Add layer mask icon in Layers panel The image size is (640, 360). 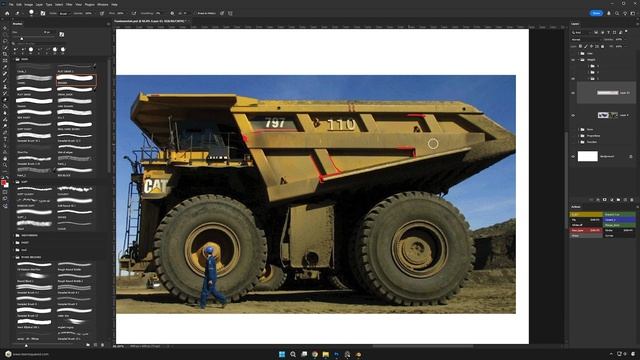point(604,200)
